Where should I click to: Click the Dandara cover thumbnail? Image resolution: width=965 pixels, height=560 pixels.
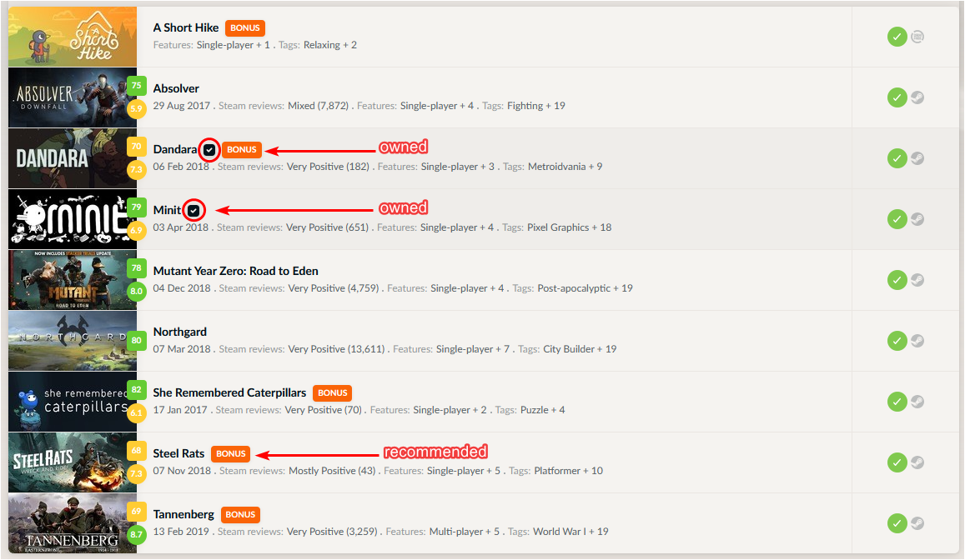(73, 158)
